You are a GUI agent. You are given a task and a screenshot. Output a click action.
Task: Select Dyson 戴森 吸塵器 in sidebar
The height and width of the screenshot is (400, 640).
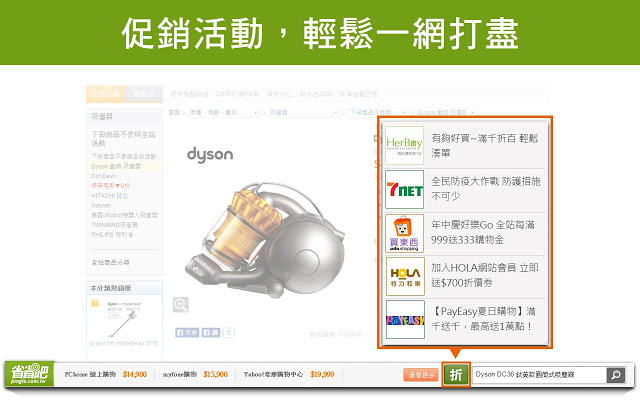tap(116, 166)
